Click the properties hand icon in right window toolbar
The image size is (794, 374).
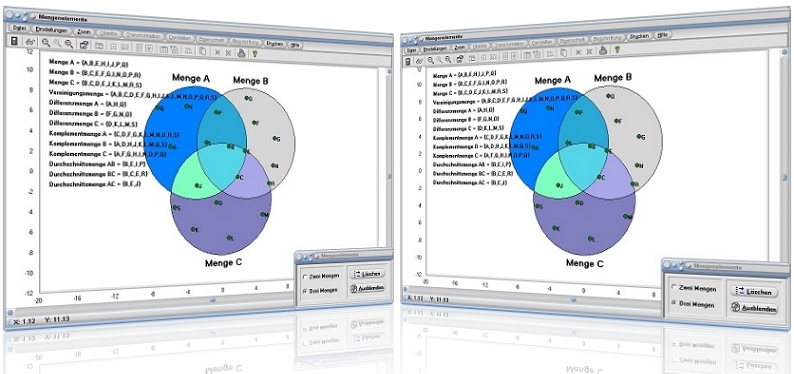(460, 58)
